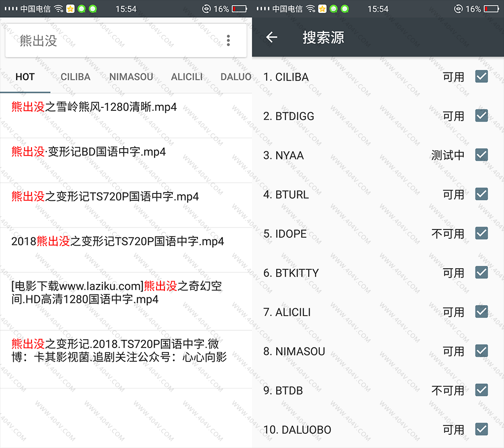Tap the rotation lock icon in right status bar
504x448 pixels.
458,9
